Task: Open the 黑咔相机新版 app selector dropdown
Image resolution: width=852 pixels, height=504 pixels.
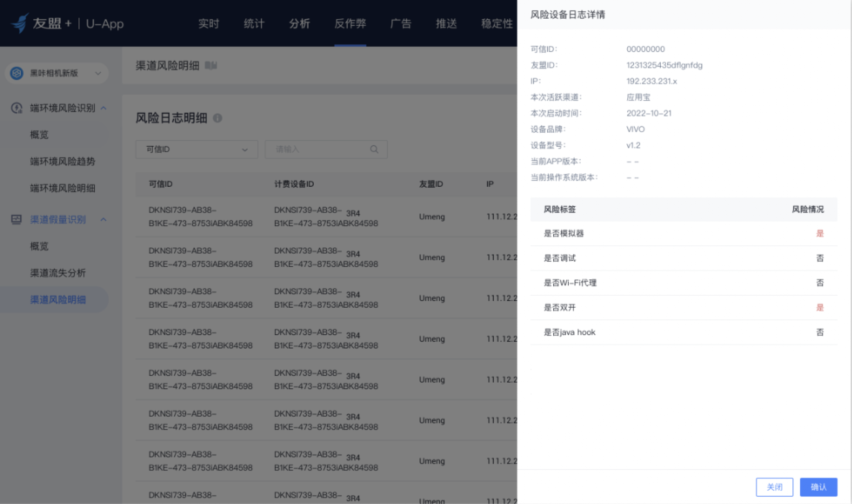Action: pos(57,73)
